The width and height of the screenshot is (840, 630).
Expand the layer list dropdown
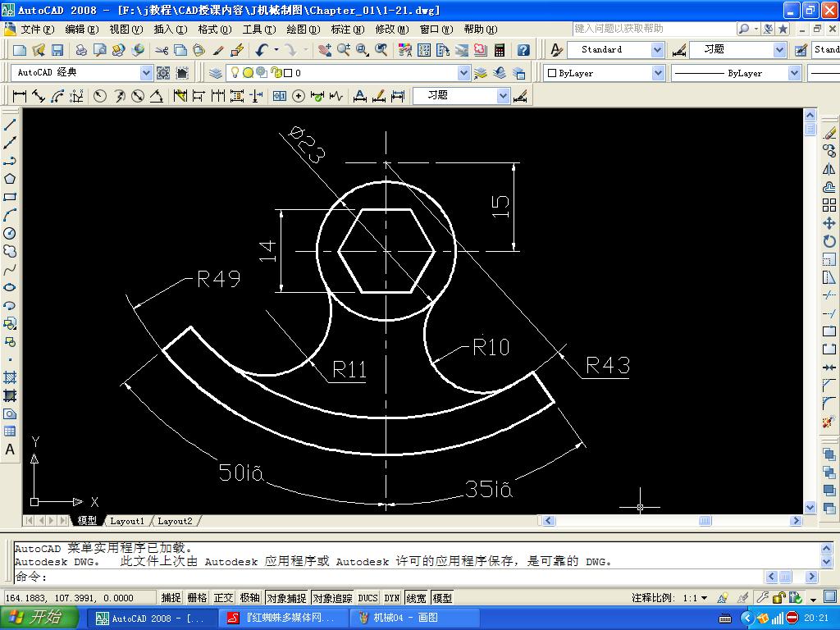coord(464,72)
